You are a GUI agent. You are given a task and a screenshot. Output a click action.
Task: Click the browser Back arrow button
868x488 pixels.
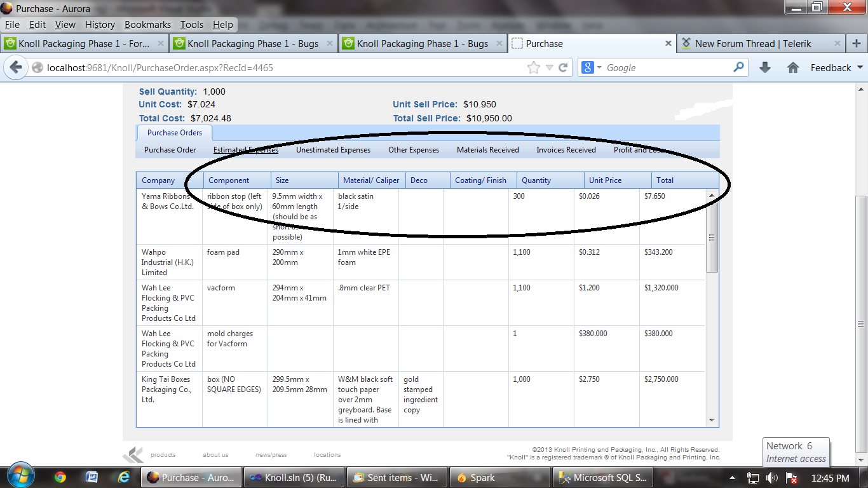(x=16, y=67)
